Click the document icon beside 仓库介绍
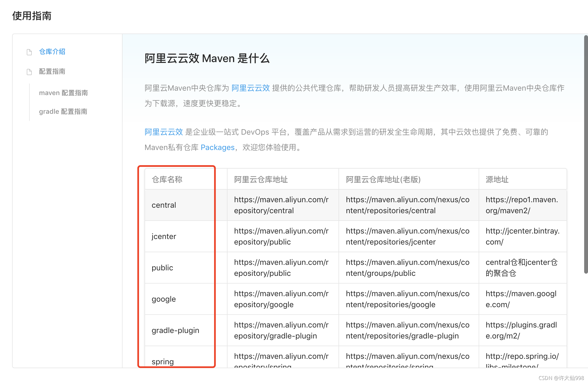 point(29,52)
